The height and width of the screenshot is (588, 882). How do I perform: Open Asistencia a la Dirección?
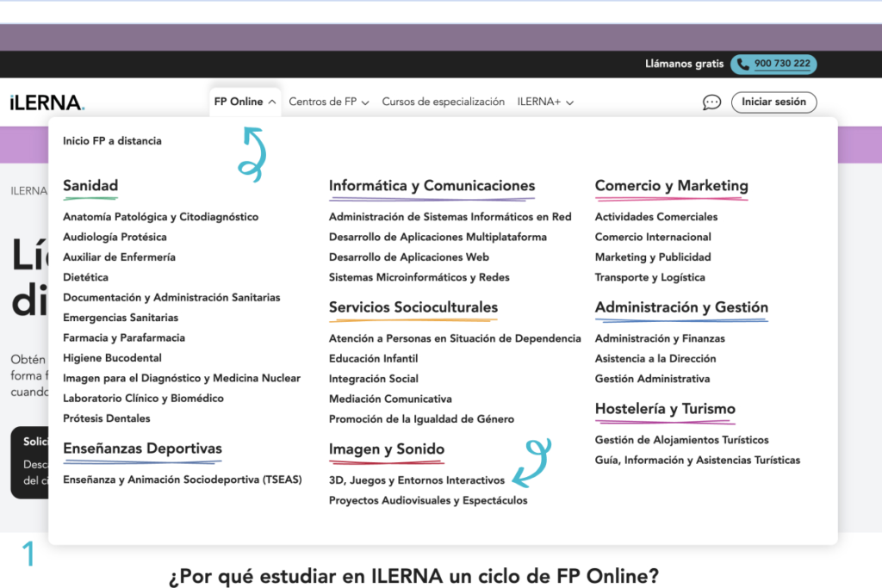655,359
